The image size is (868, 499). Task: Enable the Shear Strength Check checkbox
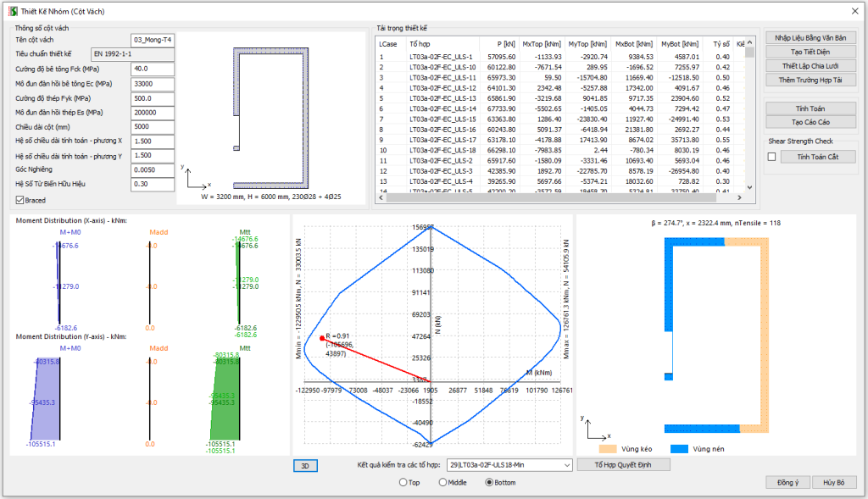(x=771, y=157)
